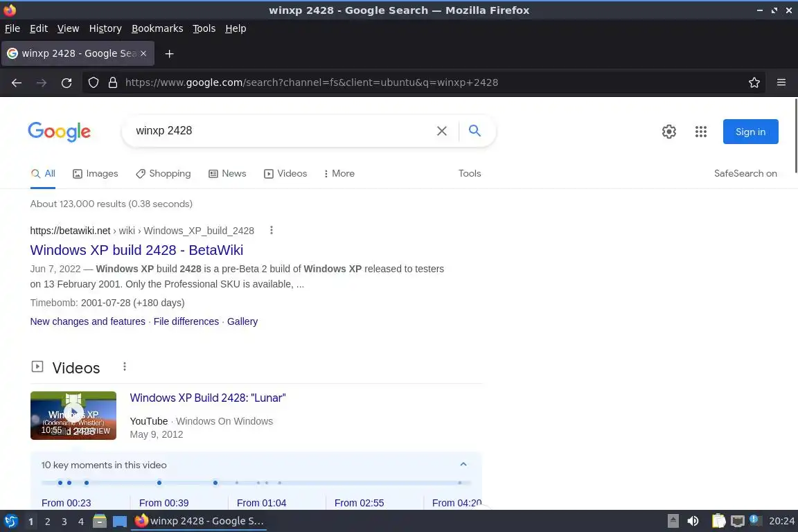The width and height of the screenshot is (798, 532).
Task: Switch to workspace 3
Action: pyautogui.click(x=64, y=522)
